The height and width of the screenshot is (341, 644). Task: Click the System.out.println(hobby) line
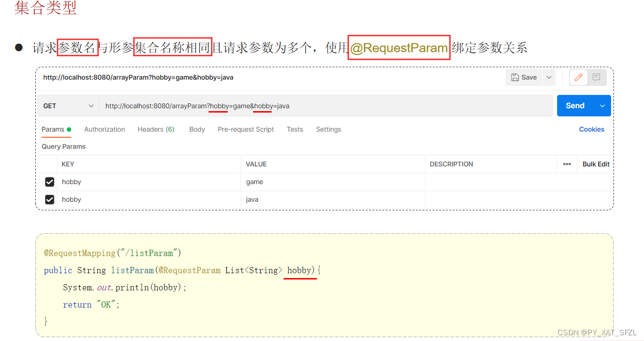pyautogui.click(x=125, y=288)
